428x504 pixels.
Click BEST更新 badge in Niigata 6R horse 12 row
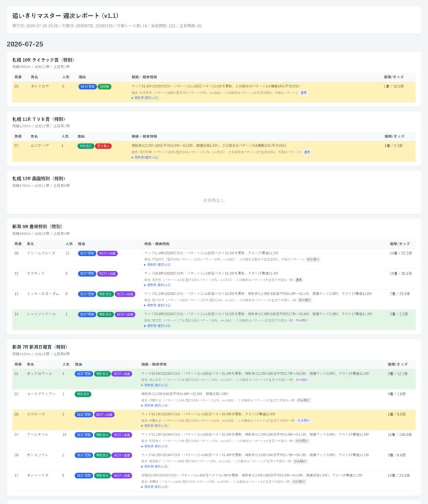87,273
